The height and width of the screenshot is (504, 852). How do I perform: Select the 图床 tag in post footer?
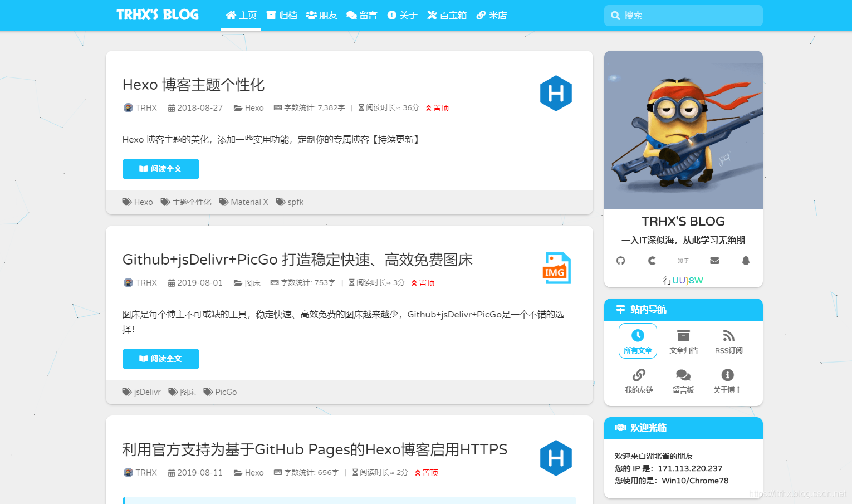182,392
